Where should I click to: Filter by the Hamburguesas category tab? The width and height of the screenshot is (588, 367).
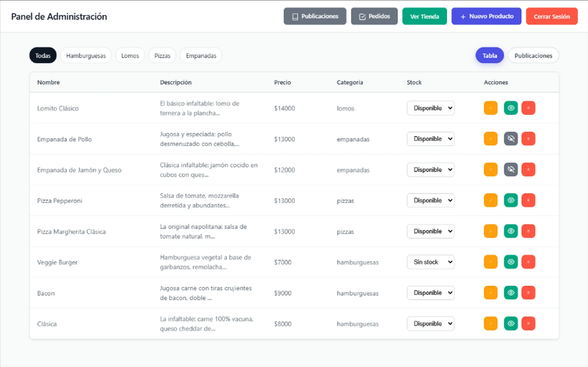(x=86, y=56)
